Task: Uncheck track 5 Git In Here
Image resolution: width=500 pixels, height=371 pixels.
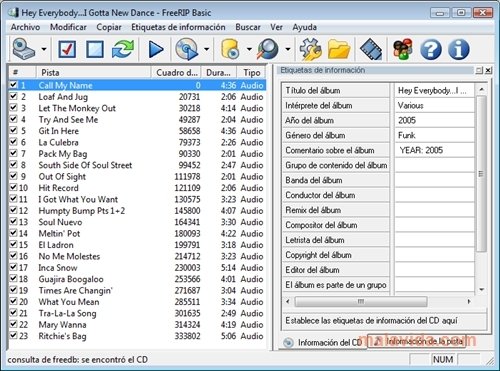Action: pos(13,130)
